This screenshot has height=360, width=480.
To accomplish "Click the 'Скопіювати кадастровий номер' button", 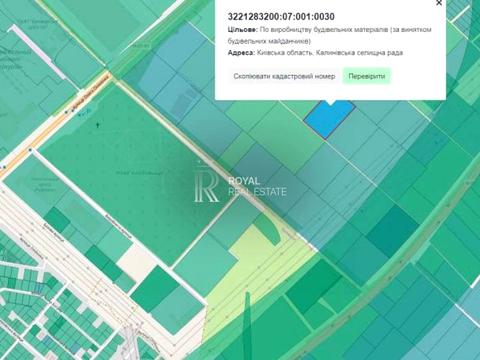I will click(284, 76).
